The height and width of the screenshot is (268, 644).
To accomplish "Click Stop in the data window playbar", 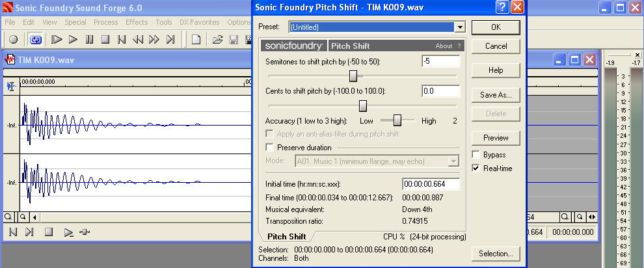I will pos(49,232).
